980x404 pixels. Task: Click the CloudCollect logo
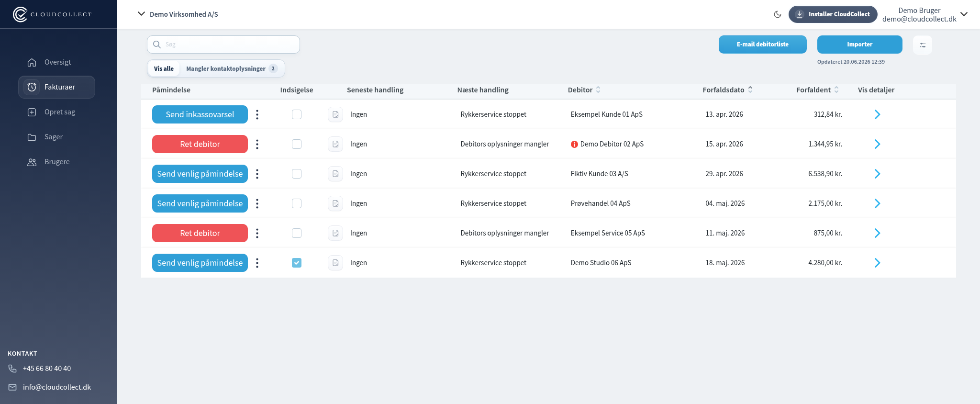coord(52,14)
